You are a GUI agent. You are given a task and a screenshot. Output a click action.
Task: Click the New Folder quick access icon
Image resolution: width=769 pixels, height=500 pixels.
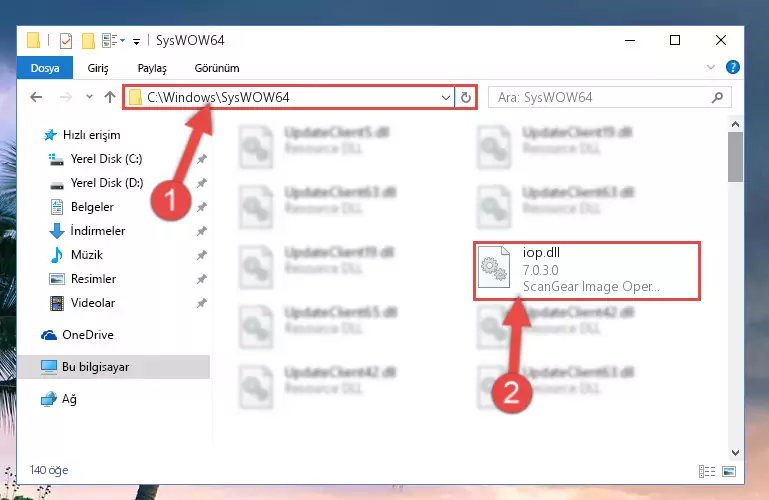click(88, 41)
